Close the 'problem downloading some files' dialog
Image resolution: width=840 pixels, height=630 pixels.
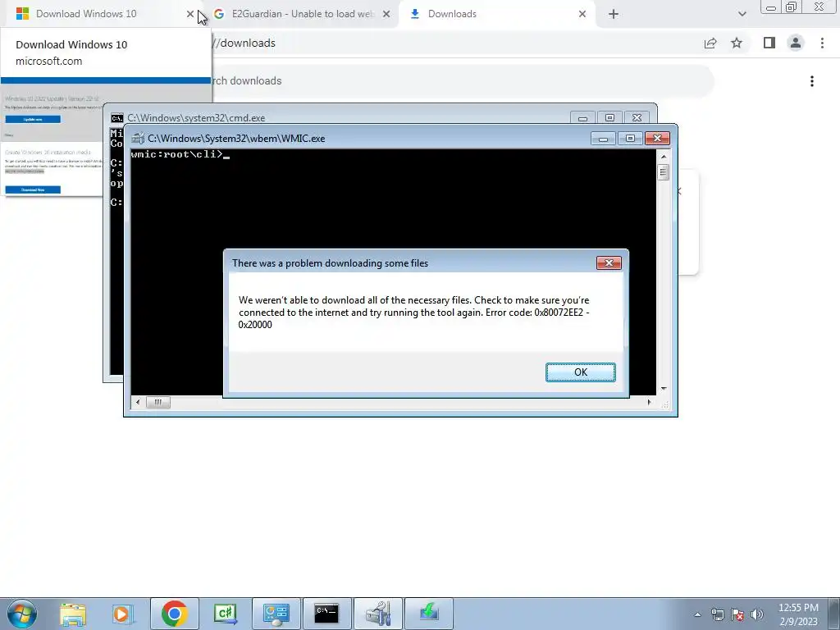[x=609, y=262]
